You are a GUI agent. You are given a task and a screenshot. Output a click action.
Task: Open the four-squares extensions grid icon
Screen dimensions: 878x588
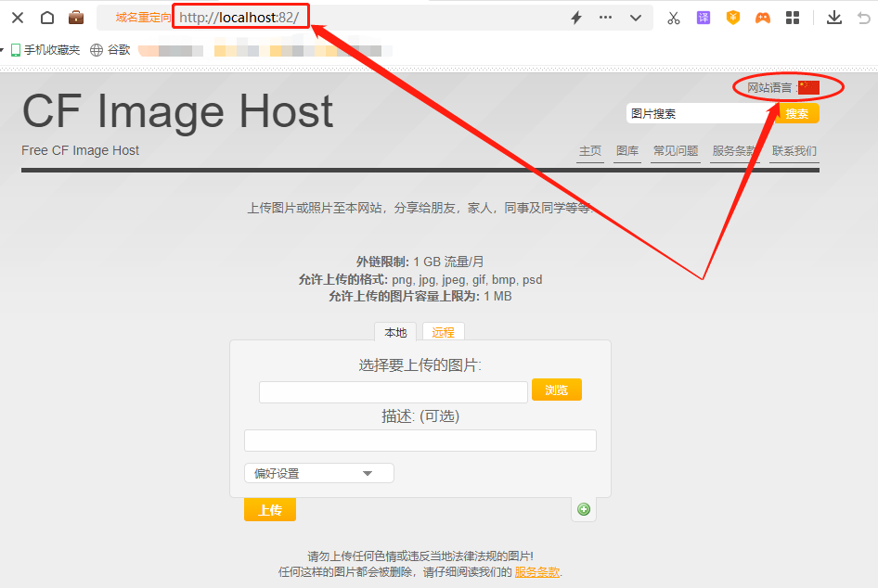pos(793,18)
